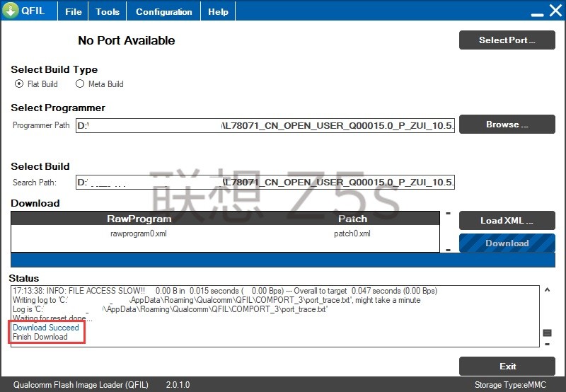The width and height of the screenshot is (566, 392).
Task: Click the RawProgram column header
Action: (139, 219)
